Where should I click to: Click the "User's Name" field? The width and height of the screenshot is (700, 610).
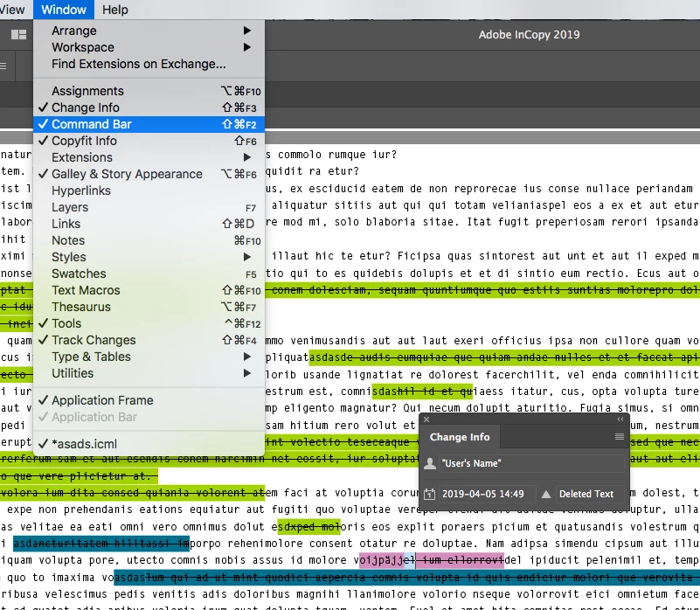point(531,463)
